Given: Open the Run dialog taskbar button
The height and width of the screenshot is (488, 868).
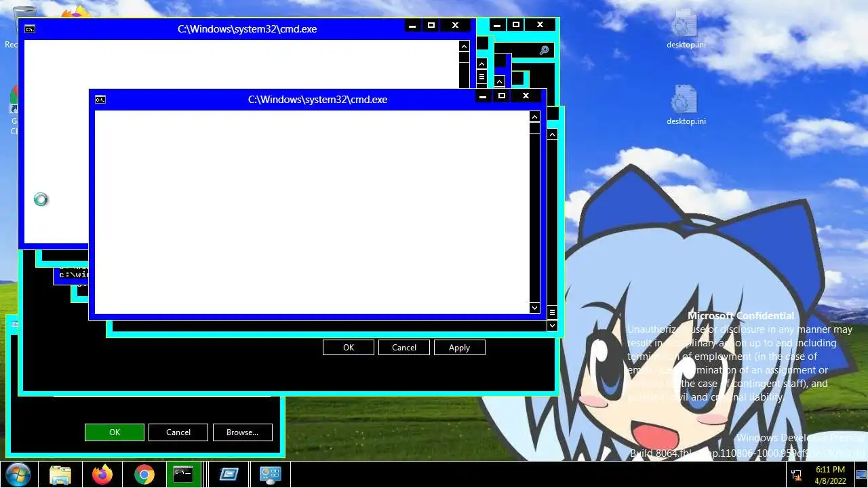Looking at the screenshot, I should [229, 474].
